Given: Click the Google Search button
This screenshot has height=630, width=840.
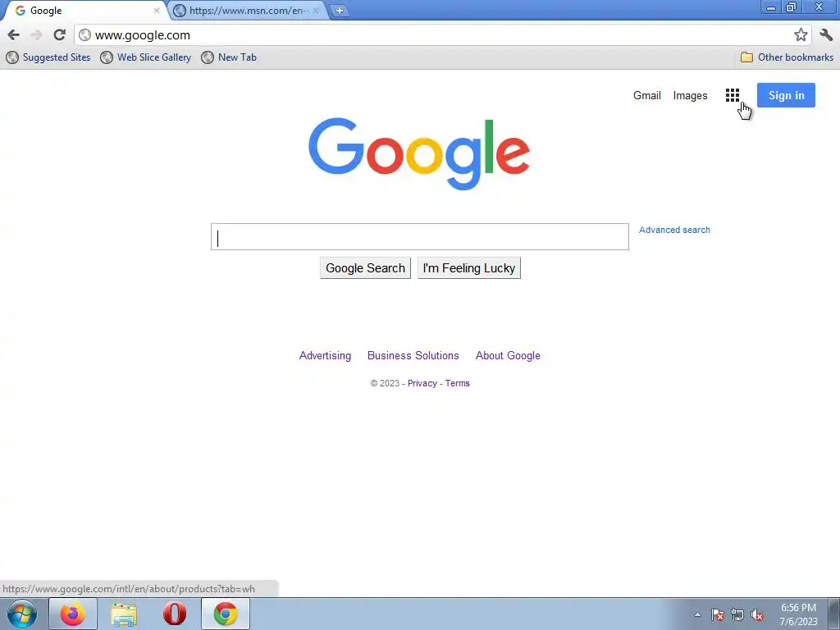Looking at the screenshot, I should tap(365, 268).
